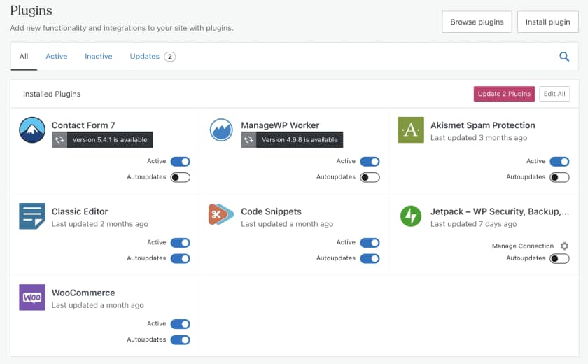The width and height of the screenshot is (588, 364).
Task: Click the Updates count badge showing 2
Action: click(x=169, y=57)
